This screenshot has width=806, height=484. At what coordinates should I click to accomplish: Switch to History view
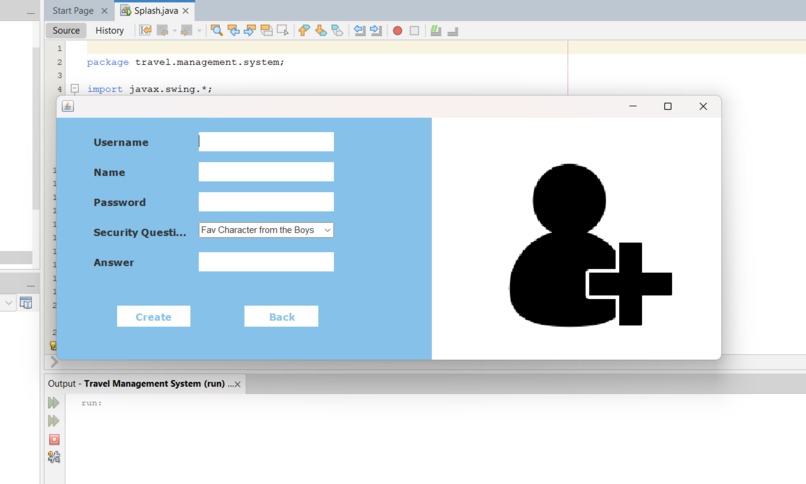[x=109, y=30]
